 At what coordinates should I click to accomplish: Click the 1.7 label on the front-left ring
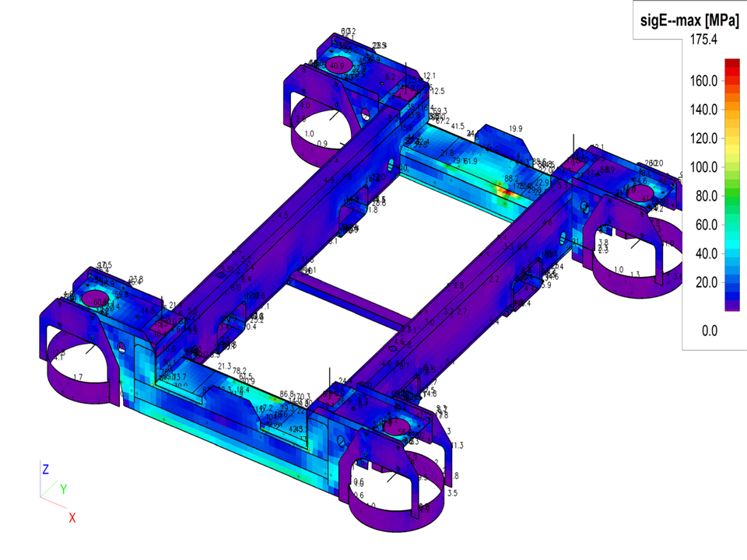pyautogui.click(x=77, y=377)
